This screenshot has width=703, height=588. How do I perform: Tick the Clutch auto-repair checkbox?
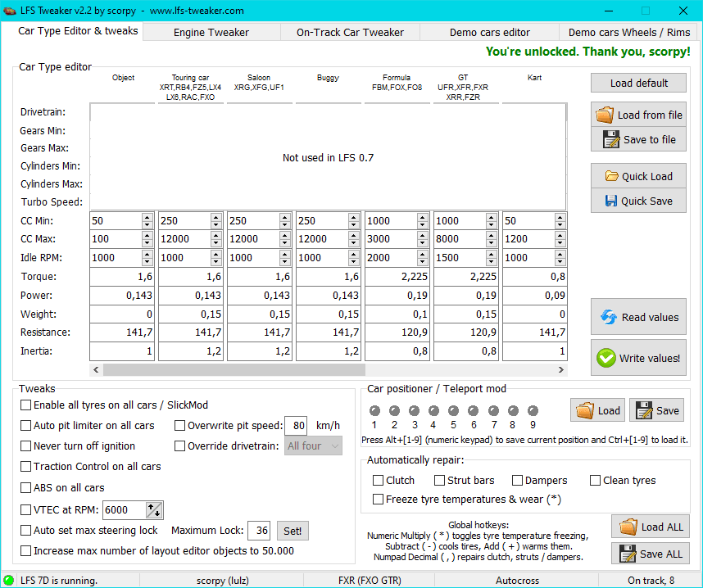pyautogui.click(x=378, y=481)
